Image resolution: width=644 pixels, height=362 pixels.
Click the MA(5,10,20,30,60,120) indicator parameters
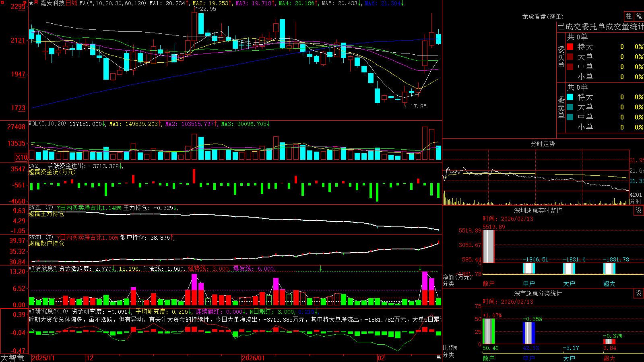(113, 3)
